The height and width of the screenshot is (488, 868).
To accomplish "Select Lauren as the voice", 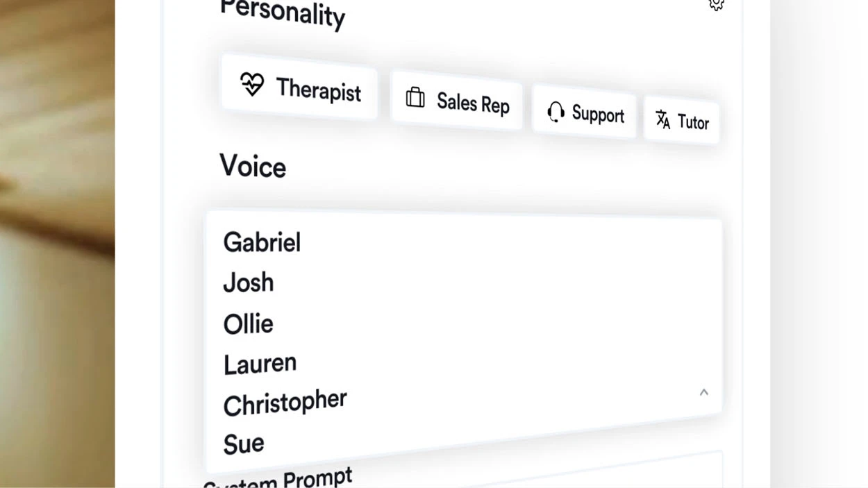I will 260,364.
